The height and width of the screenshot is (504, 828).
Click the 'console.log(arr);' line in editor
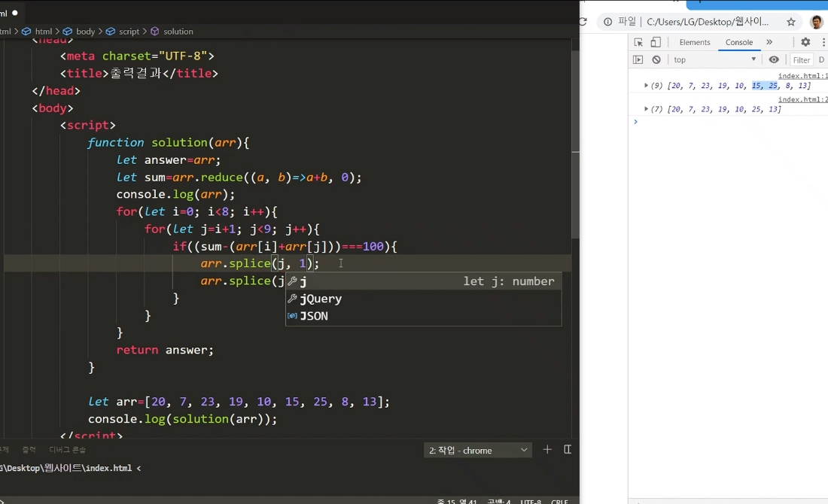pyautogui.click(x=175, y=195)
